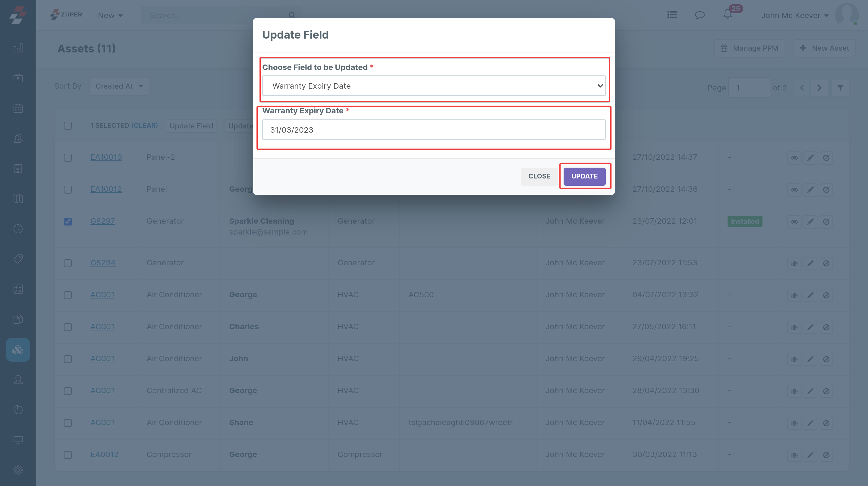Open the John Mc Keever user menu
The image size is (868, 486).
pyautogui.click(x=794, y=15)
